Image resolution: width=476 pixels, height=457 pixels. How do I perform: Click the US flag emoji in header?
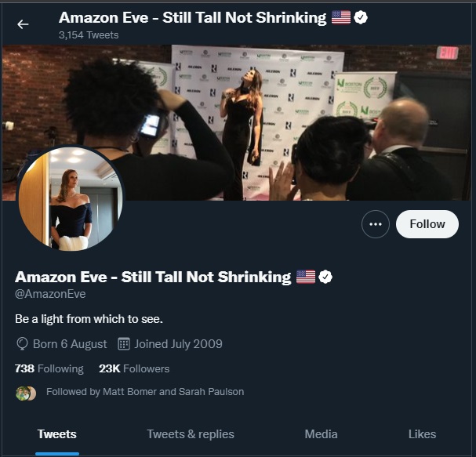click(x=341, y=17)
